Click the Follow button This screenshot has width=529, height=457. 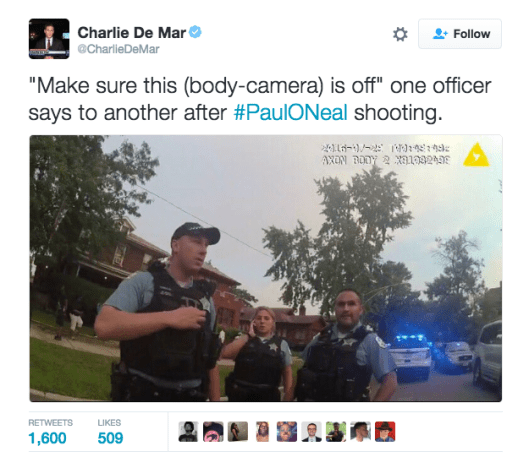point(460,34)
